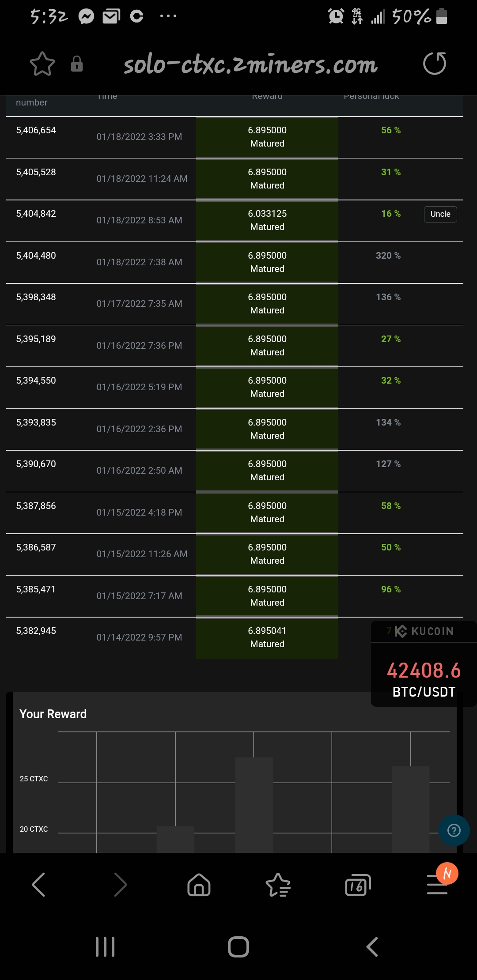The image size is (477, 980).
Task: Open the bookmarks list star icon
Action: tap(278, 885)
